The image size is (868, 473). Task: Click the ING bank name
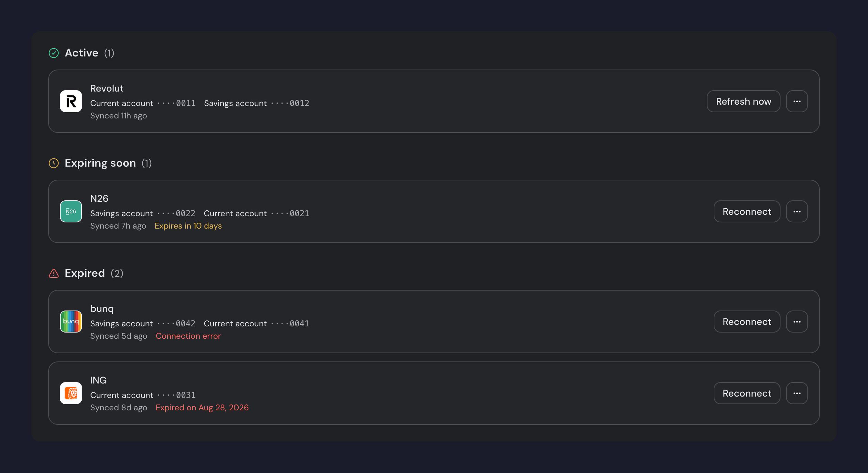(x=98, y=380)
